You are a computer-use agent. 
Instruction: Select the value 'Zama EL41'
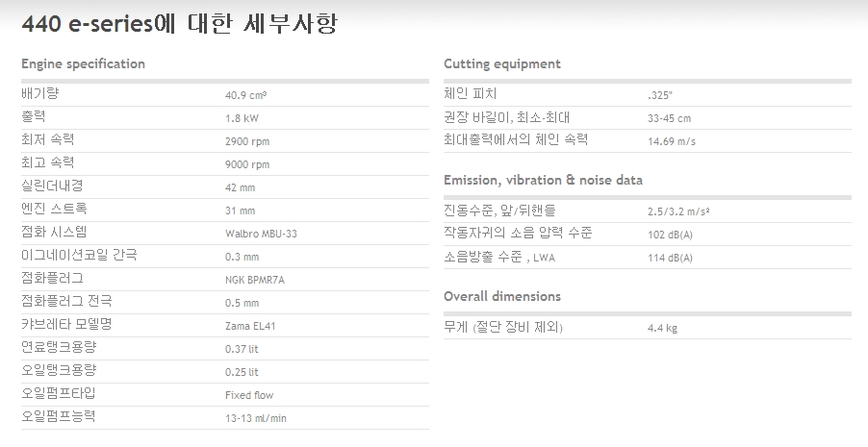click(x=250, y=327)
